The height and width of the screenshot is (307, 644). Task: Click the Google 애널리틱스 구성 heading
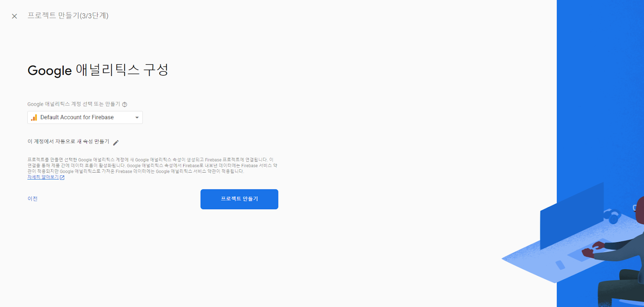98,70
